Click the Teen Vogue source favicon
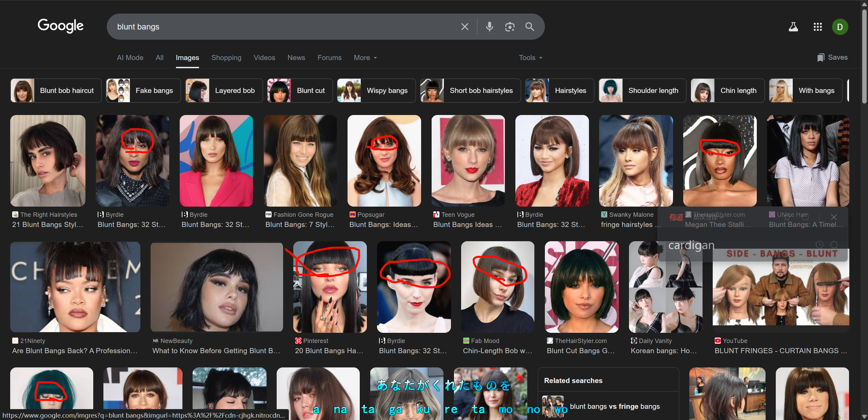The image size is (868, 420). [436, 214]
